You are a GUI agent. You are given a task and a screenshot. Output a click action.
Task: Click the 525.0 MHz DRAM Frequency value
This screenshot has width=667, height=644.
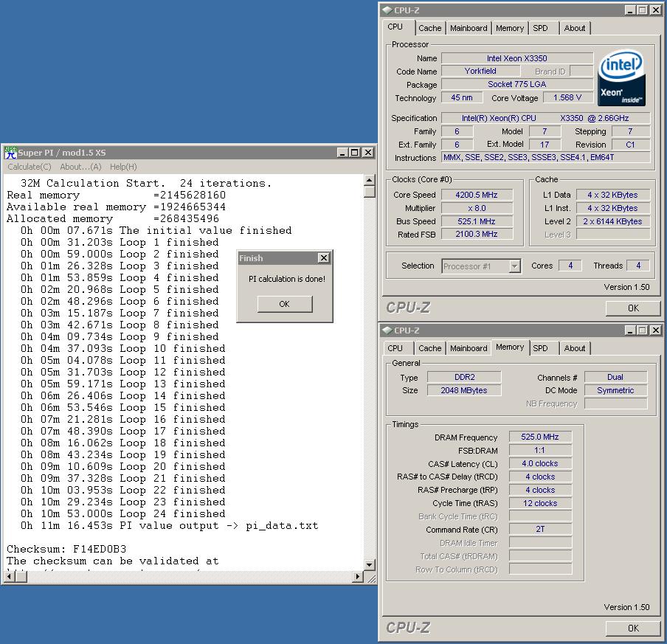pyautogui.click(x=540, y=437)
